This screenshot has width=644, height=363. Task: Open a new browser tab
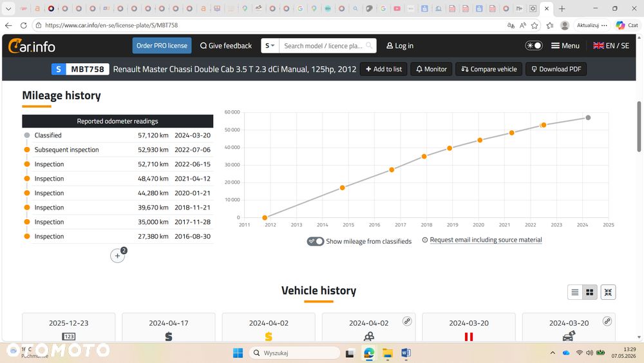(562, 8)
